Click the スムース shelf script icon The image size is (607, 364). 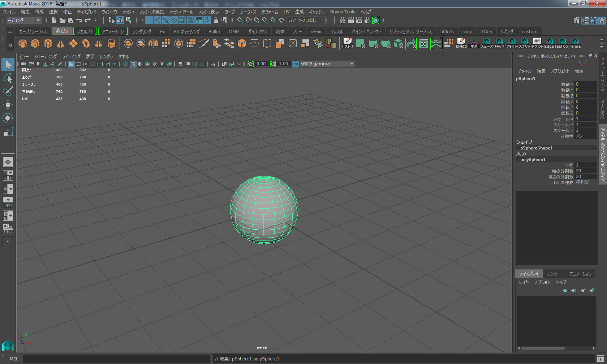click(x=487, y=43)
